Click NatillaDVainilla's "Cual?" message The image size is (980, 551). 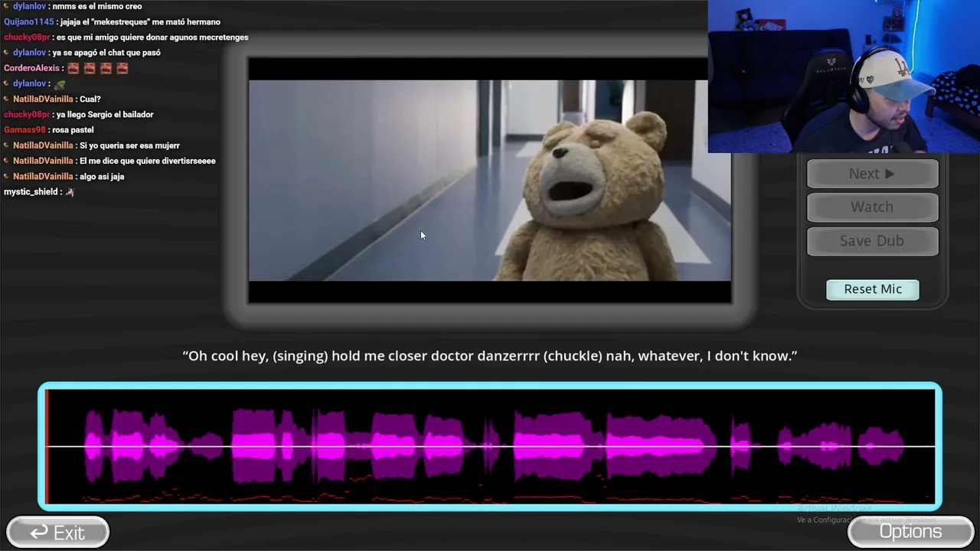pyautogui.click(x=90, y=99)
